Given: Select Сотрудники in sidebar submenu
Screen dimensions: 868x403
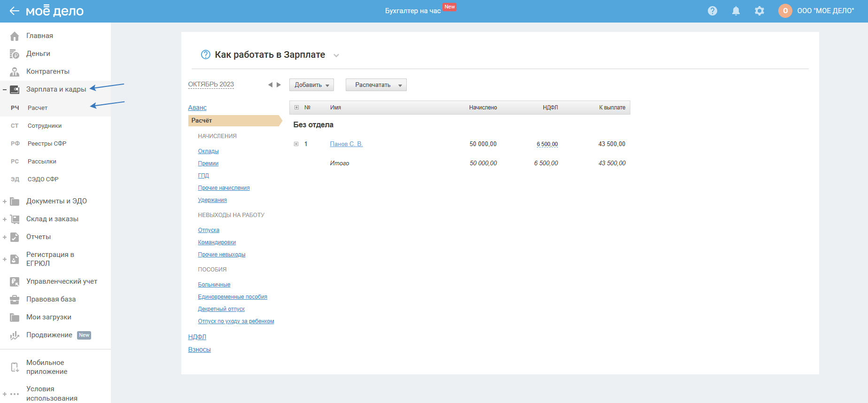Looking at the screenshot, I should (45, 126).
